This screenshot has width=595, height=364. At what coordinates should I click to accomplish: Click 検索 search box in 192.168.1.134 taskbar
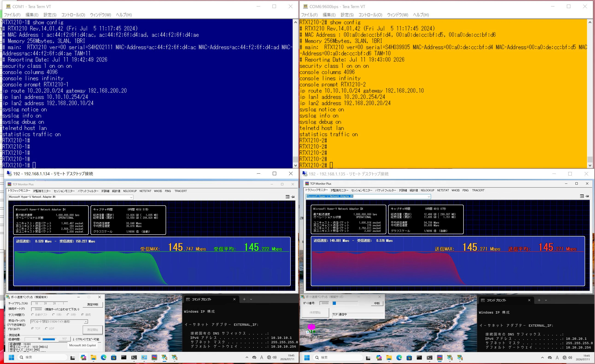point(42,358)
